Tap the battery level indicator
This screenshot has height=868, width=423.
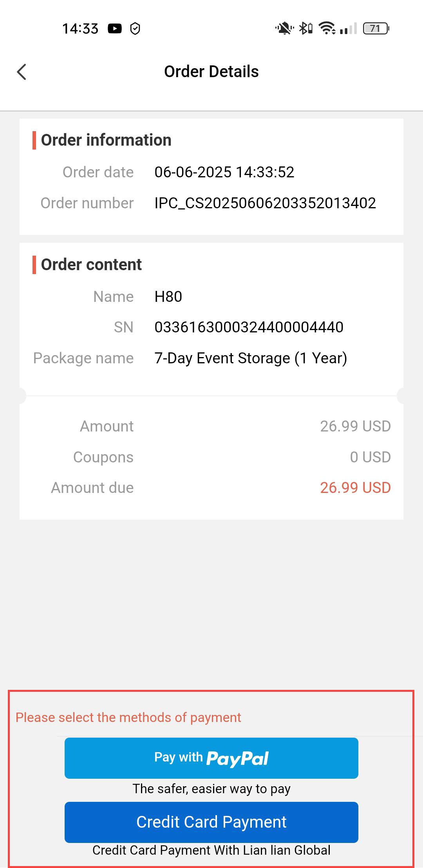(376, 29)
